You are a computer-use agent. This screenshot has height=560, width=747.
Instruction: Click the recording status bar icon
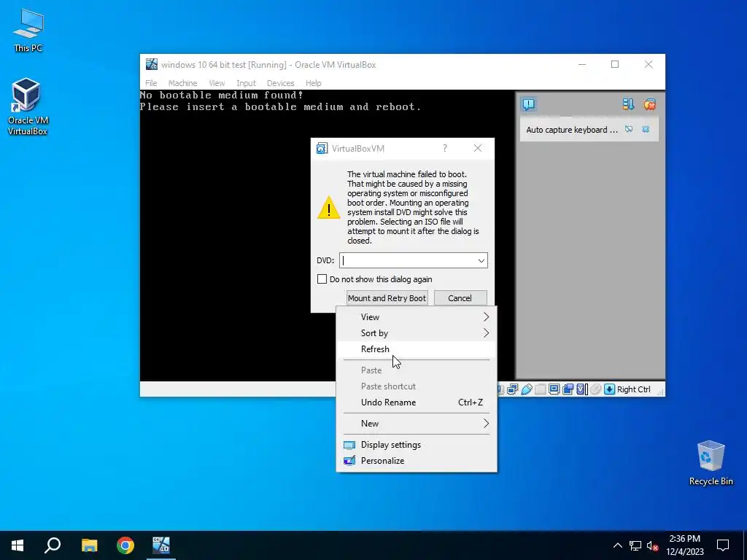point(568,389)
